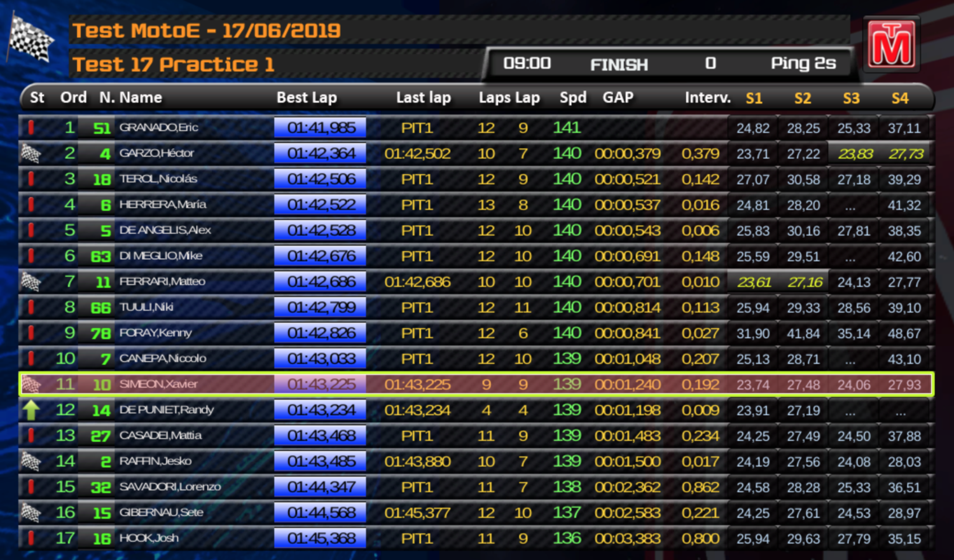
Task: Click highlighted S3 time 23,83
Action: pyautogui.click(x=855, y=154)
